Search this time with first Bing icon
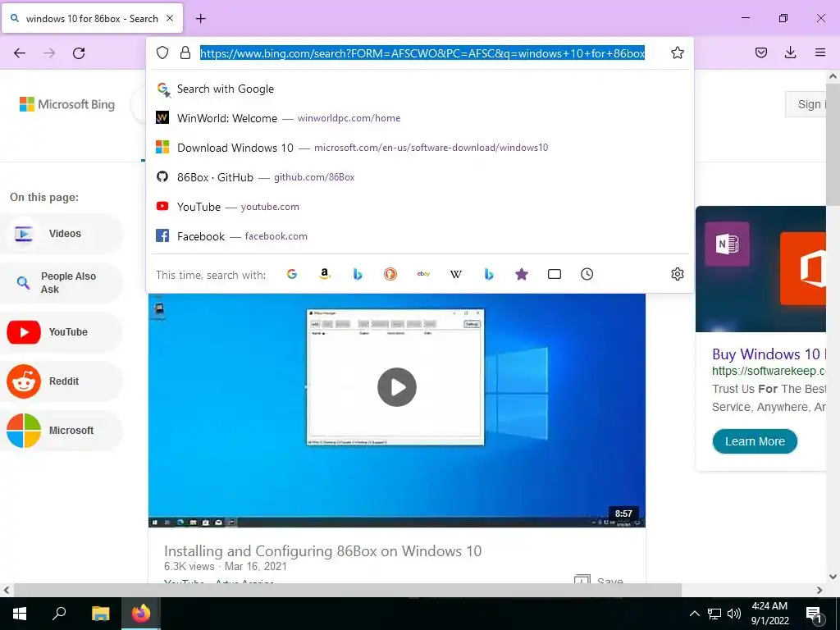The height and width of the screenshot is (630, 840). pos(358,274)
